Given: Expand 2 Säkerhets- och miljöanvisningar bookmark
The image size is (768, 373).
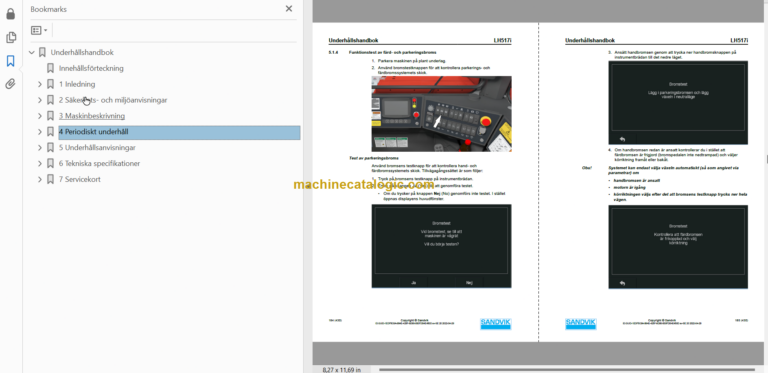Looking at the screenshot, I should pyautogui.click(x=40, y=100).
